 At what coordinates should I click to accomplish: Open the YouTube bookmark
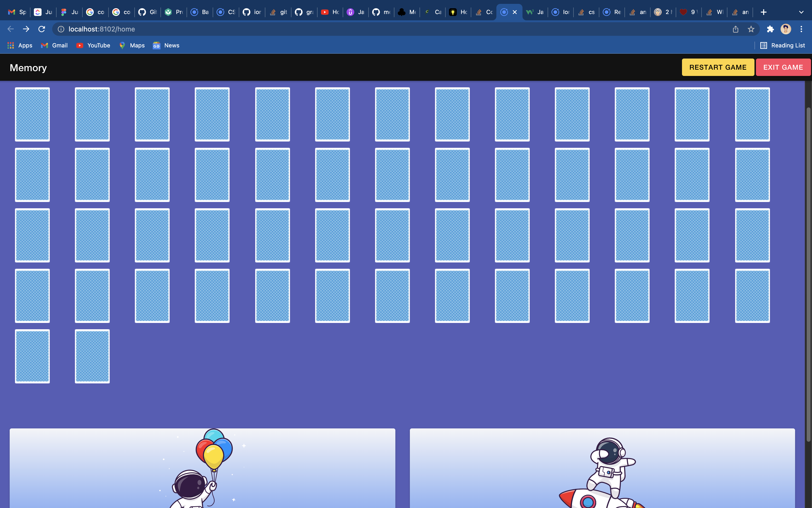[x=93, y=45]
